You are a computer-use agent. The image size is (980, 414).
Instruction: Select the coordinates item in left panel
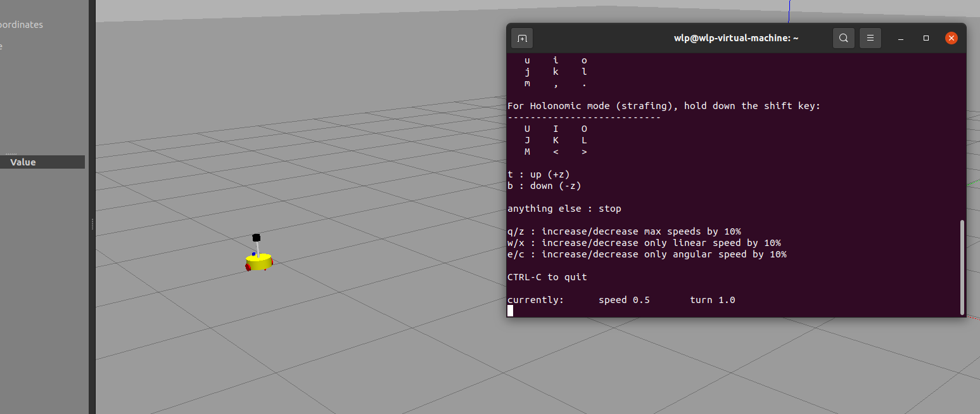(21, 25)
